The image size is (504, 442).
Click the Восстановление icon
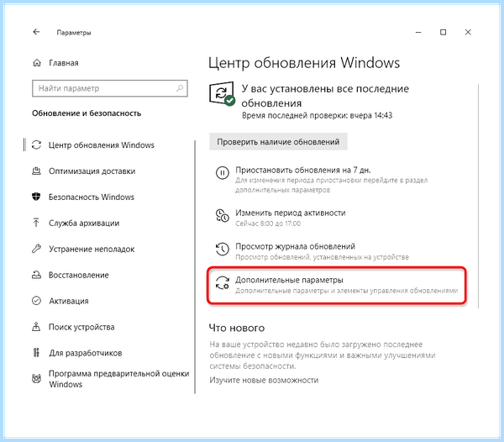[x=36, y=275]
